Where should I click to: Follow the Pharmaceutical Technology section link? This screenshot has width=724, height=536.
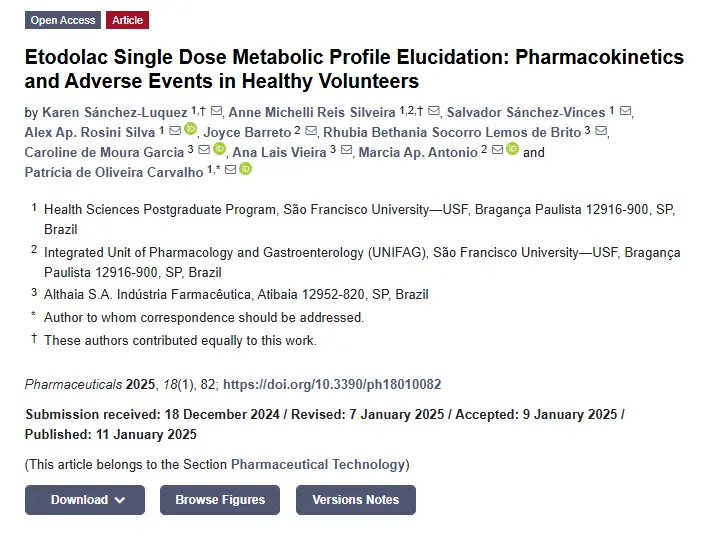(x=318, y=464)
